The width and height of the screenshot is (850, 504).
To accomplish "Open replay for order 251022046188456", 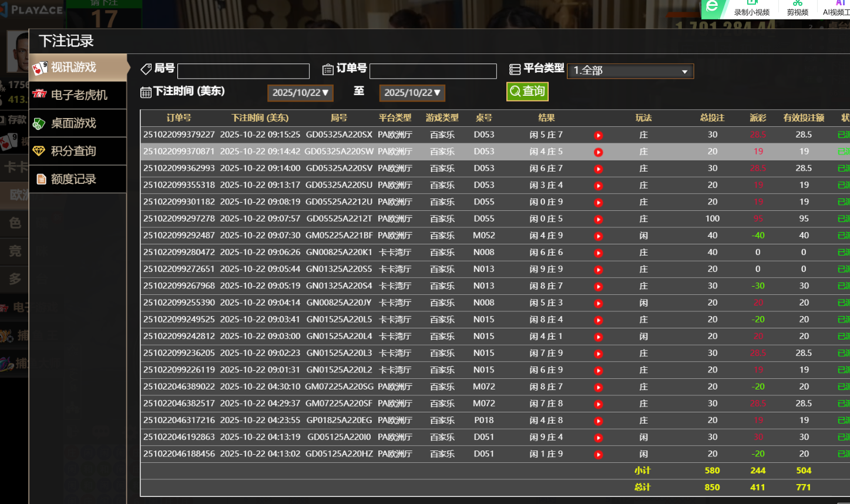I will tap(598, 455).
